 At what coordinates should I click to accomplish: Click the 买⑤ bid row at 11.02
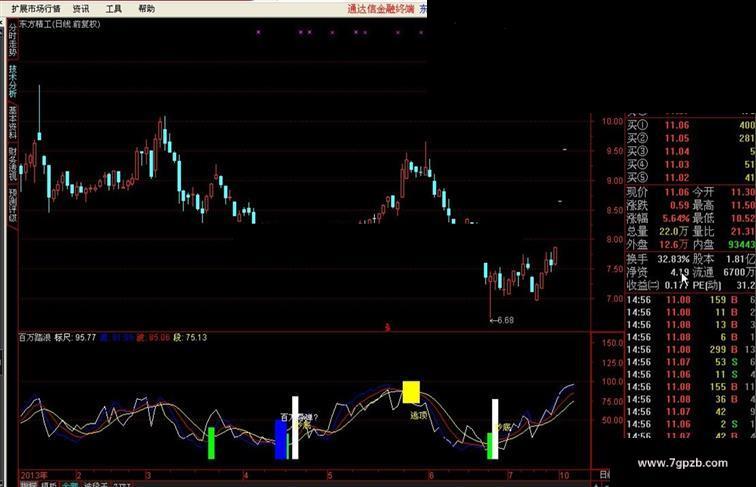pyautogui.click(x=690, y=177)
